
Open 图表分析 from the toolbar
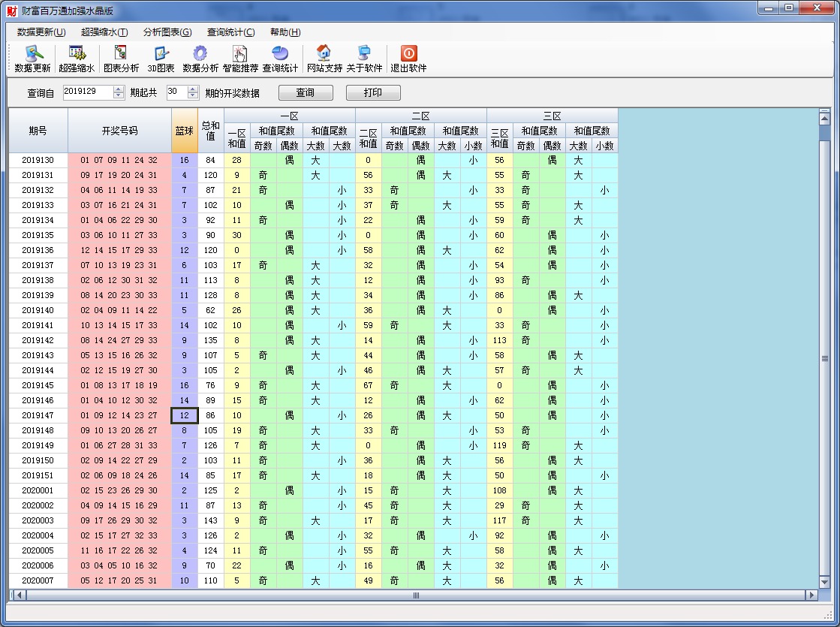click(121, 59)
